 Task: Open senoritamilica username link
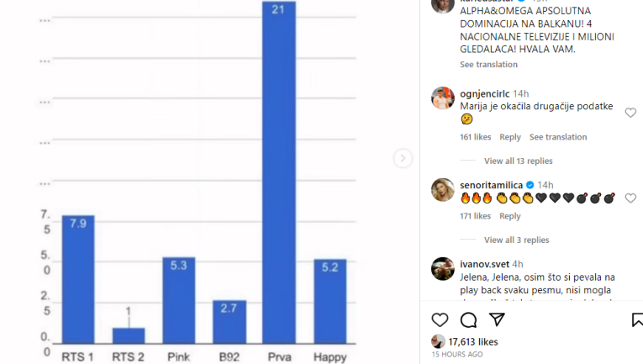pos(491,185)
